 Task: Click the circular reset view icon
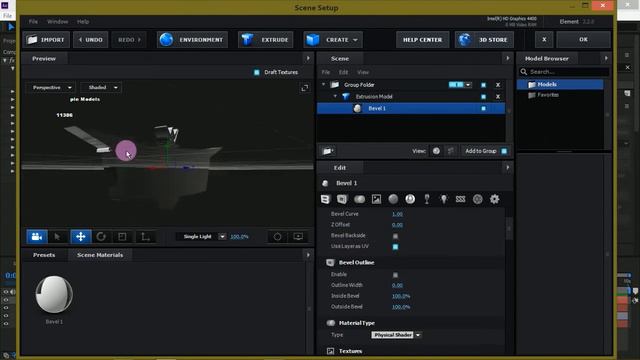point(278,237)
